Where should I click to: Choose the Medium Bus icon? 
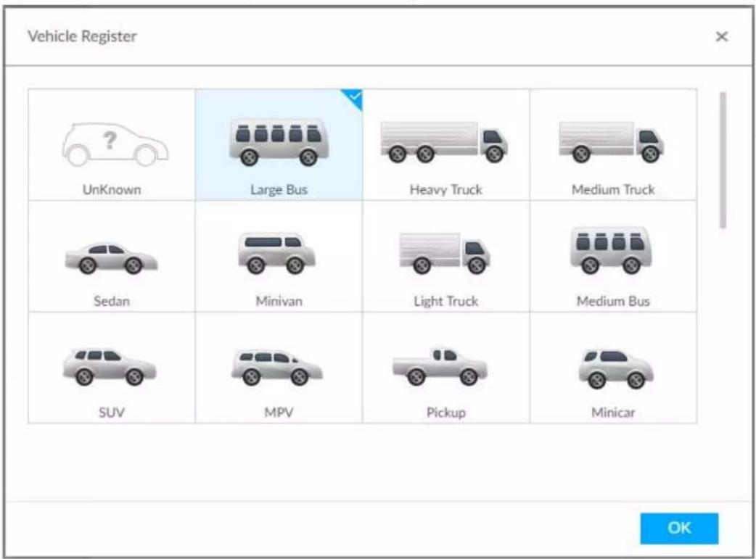[x=611, y=250]
